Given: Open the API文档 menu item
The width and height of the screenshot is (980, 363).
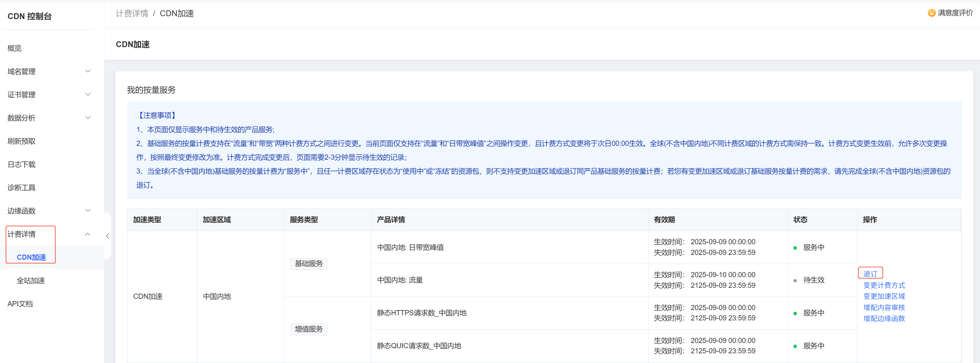Looking at the screenshot, I should (20, 304).
